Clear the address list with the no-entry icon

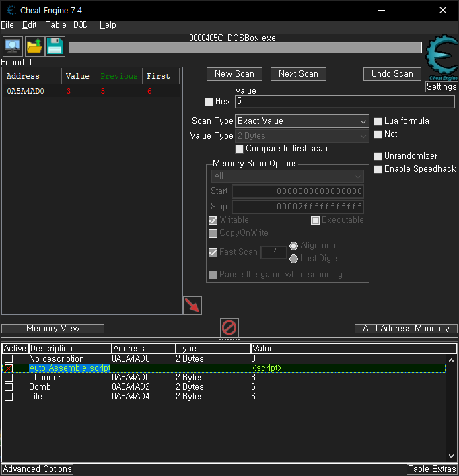pos(229,328)
